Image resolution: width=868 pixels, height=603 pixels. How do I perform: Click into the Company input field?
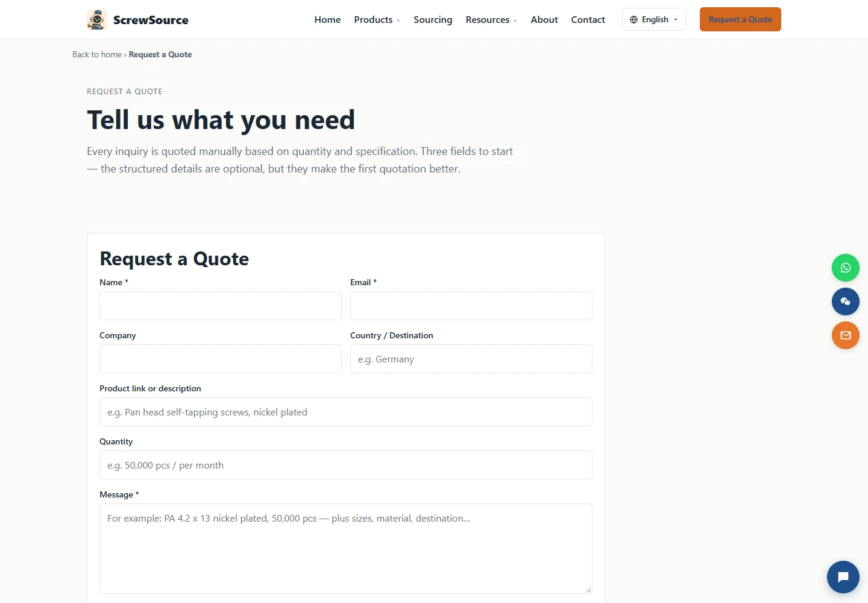[x=221, y=359]
